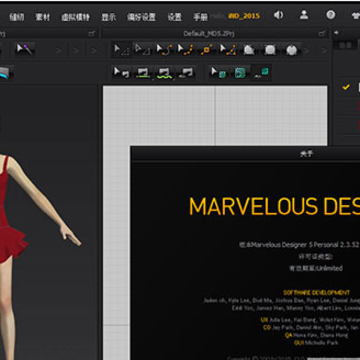
Task: Pop out the 3D window panel
Action: point(92,34)
